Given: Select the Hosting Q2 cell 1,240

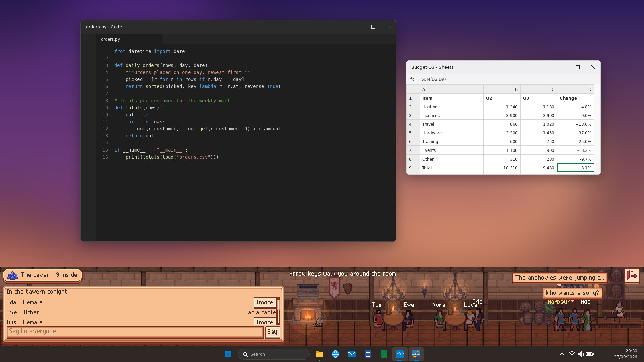Looking at the screenshot, I should tap(502, 107).
